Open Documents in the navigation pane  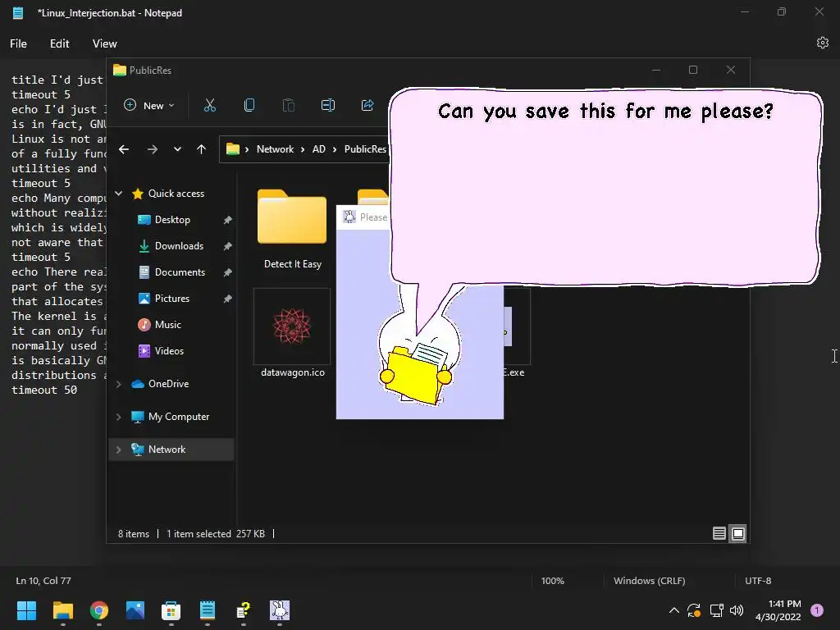pyautogui.click(x=180, y=272)
